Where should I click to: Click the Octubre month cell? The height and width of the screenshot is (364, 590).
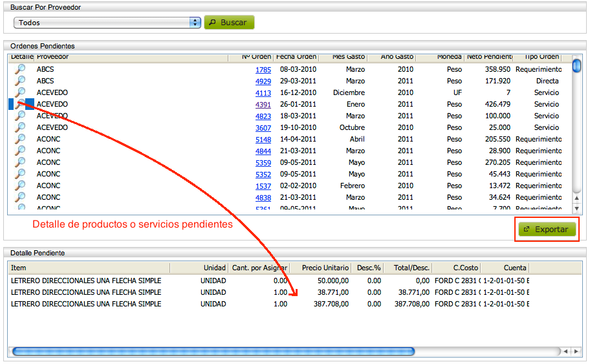[352, 127]
